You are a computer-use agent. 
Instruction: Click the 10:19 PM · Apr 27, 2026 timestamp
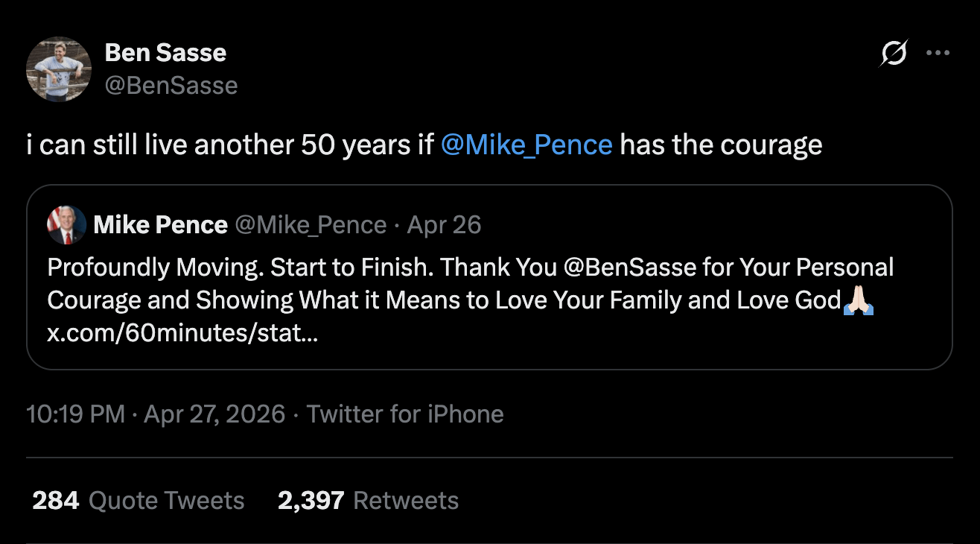point(156,414)
